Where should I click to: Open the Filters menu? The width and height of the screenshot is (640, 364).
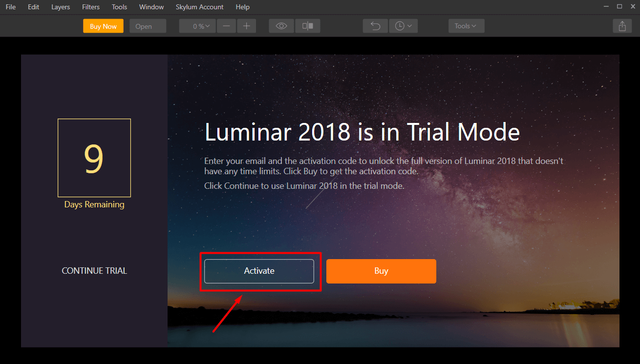point(91,7)
